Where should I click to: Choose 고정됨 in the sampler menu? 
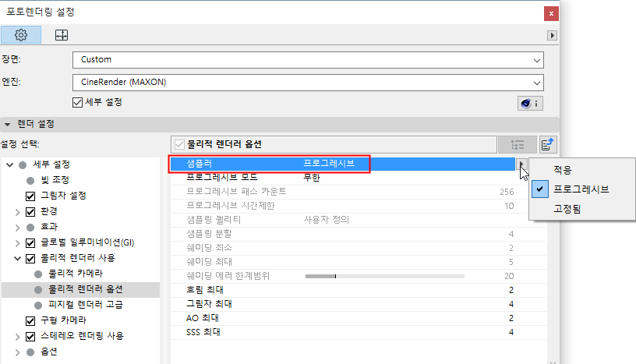(567, 209)
